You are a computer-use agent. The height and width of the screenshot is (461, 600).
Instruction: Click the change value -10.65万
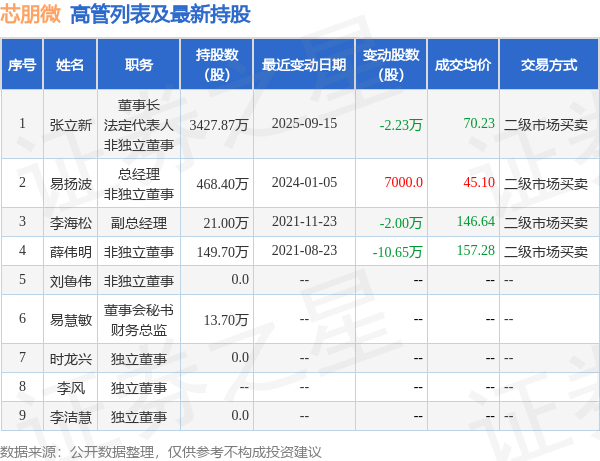(x=398, y=252)
